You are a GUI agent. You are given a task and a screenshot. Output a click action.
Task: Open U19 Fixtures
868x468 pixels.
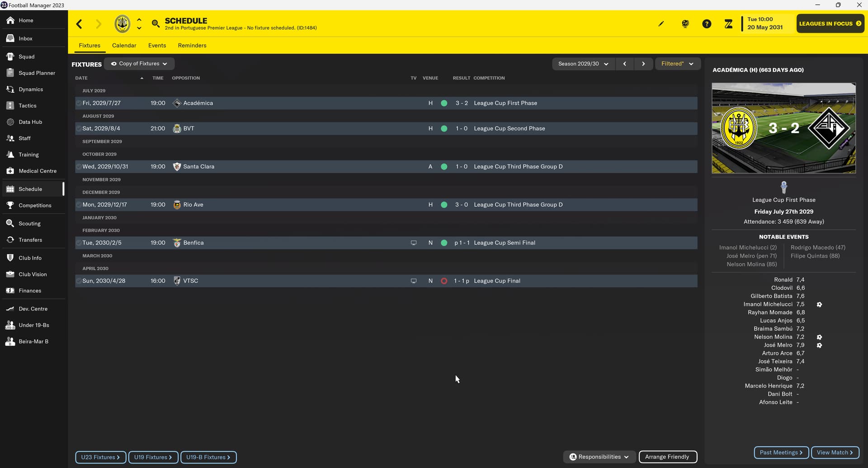tap(153, 457)
